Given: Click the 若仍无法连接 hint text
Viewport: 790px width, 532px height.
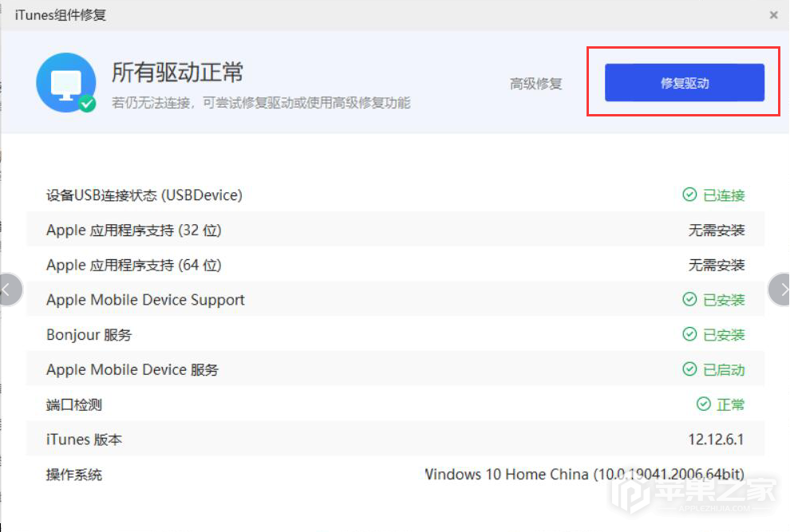Looking at the screenshot, I should 261,103.
